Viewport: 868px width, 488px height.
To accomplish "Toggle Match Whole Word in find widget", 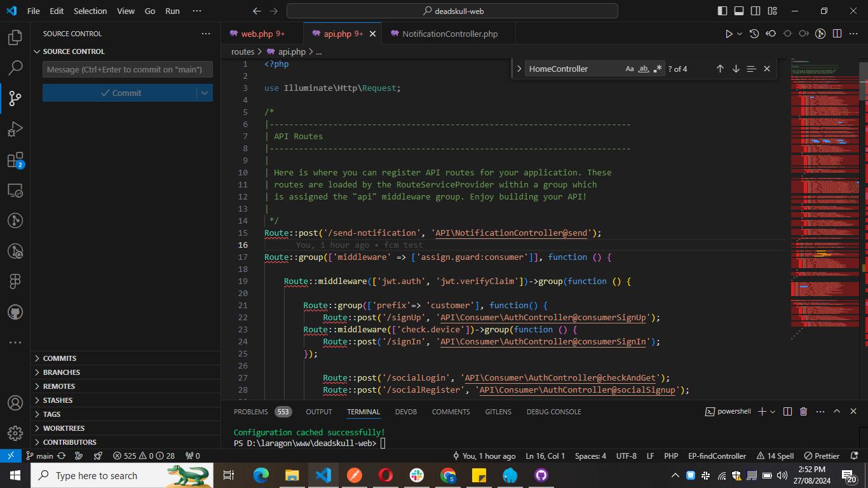I will 643,69.
